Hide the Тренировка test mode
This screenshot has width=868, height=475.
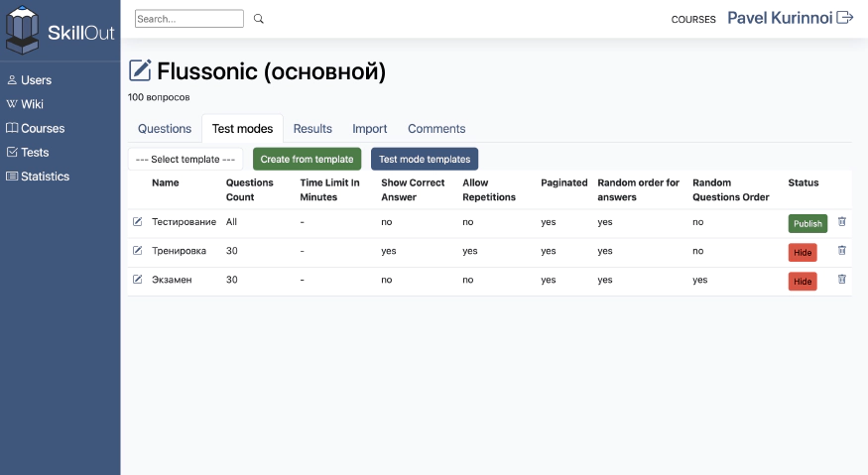803,252
